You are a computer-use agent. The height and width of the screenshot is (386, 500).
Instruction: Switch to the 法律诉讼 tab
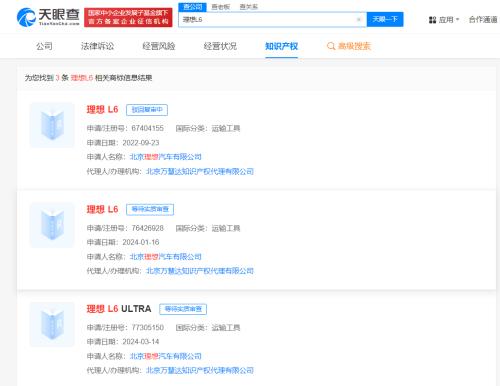tap(97, 46)
